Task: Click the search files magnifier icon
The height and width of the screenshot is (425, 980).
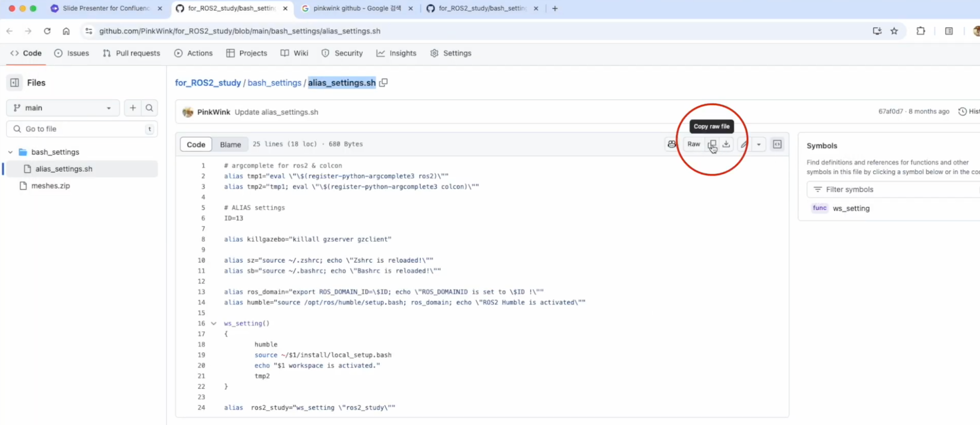Action: [149, 108]
